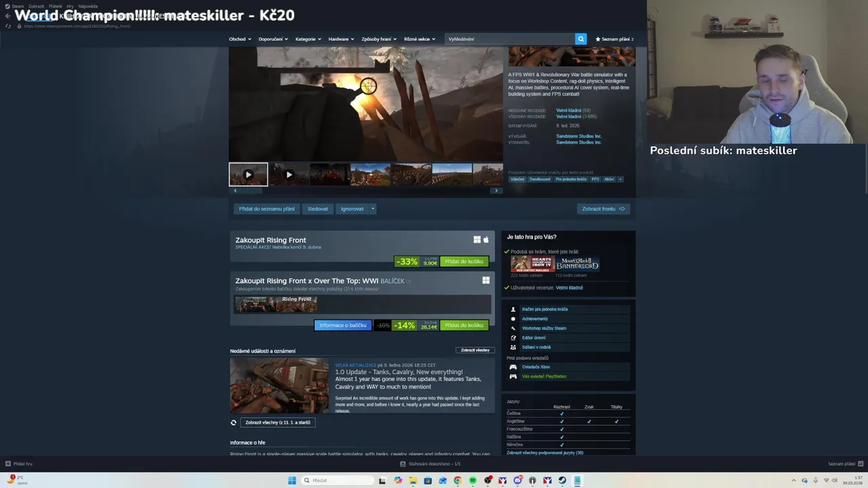Click the Sledovat button
868x488 pixels.
[x=317, y=209]
